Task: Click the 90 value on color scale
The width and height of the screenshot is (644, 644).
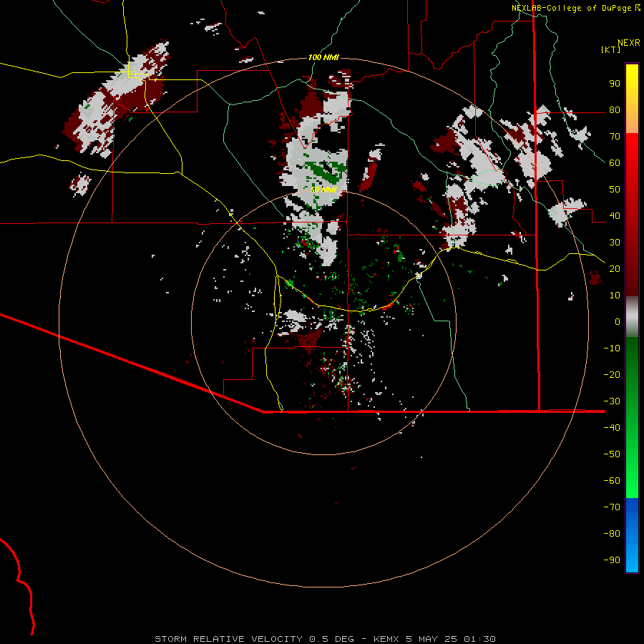Action: click(x=615, y=84)
